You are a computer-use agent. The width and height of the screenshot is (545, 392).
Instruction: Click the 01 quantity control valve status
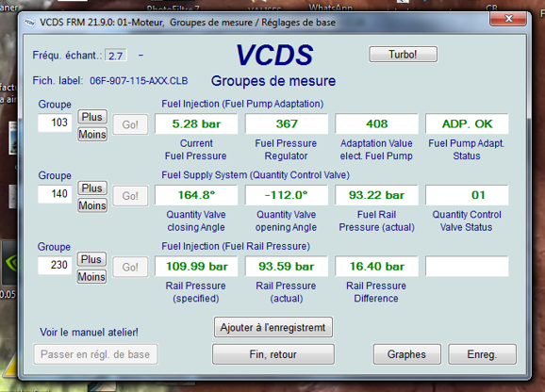pos(467,195)
